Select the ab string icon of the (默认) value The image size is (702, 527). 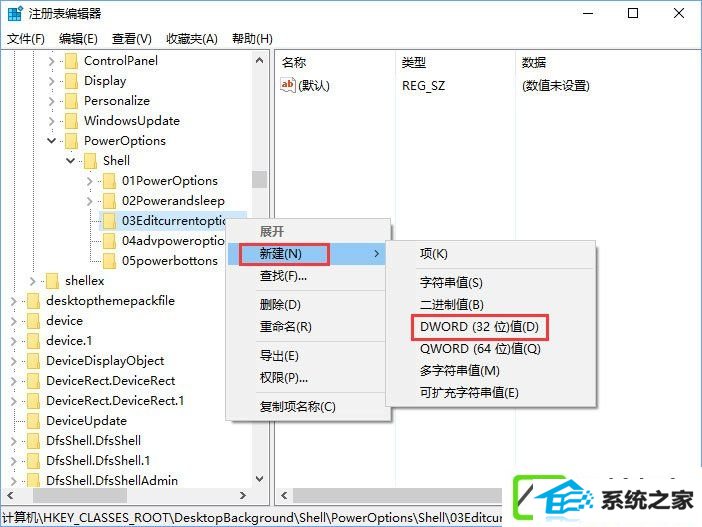(287, 85)
